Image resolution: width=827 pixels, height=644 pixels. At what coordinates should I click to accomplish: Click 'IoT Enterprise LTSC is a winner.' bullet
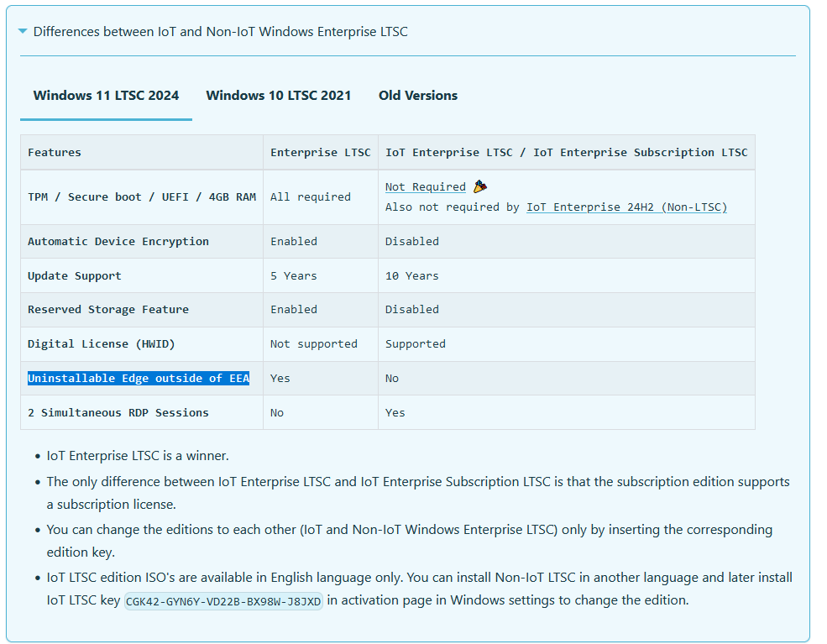click(x=138, y=456)
